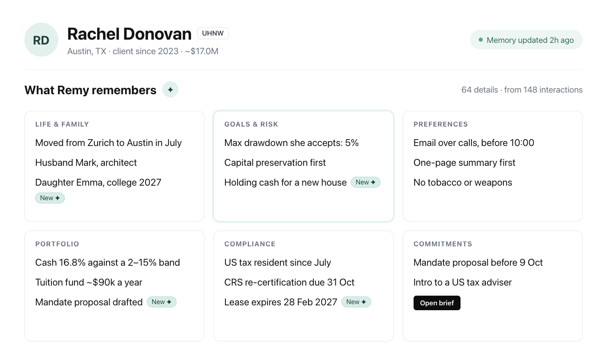The width and height of the screenshot is (607, 364).
Task: Click the New badge under Daughter Emma
Action: pos(50,198)
